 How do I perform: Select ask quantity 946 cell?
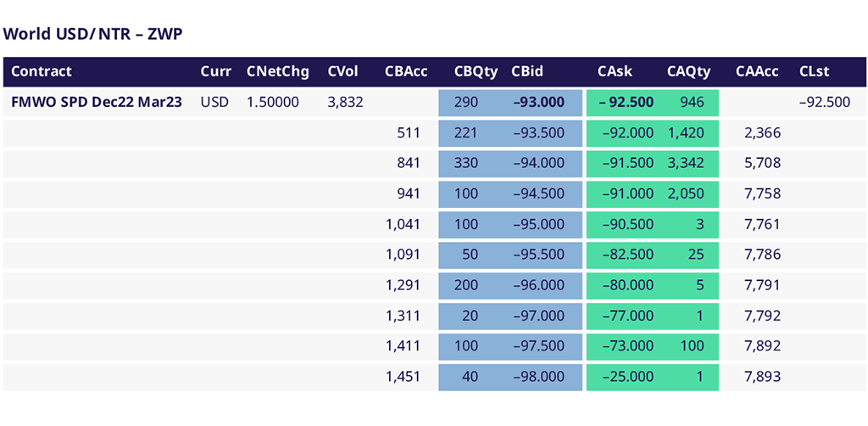click(692, 103)
